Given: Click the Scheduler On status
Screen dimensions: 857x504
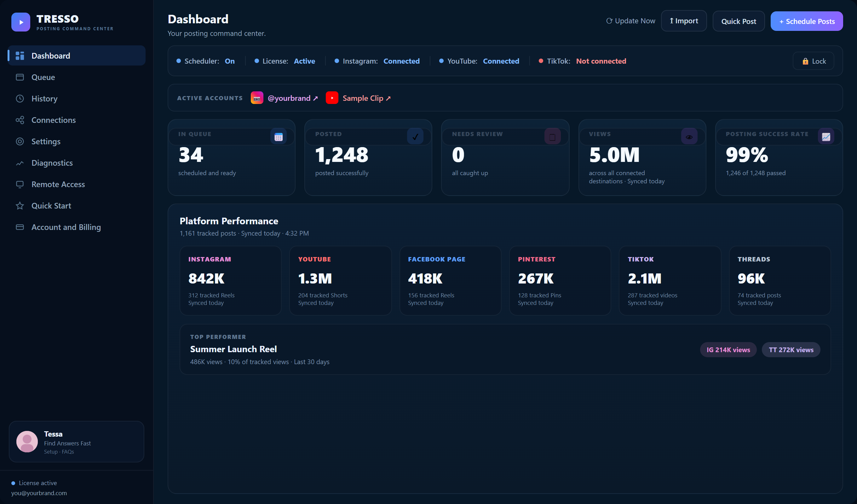Looking at the screenshot, I should tap(206, 61).
